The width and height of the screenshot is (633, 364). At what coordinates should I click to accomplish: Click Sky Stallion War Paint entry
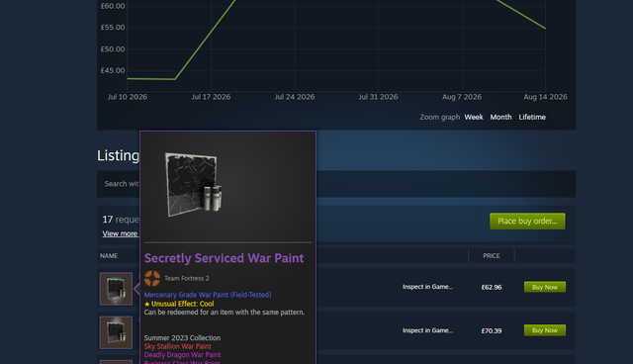178,346
